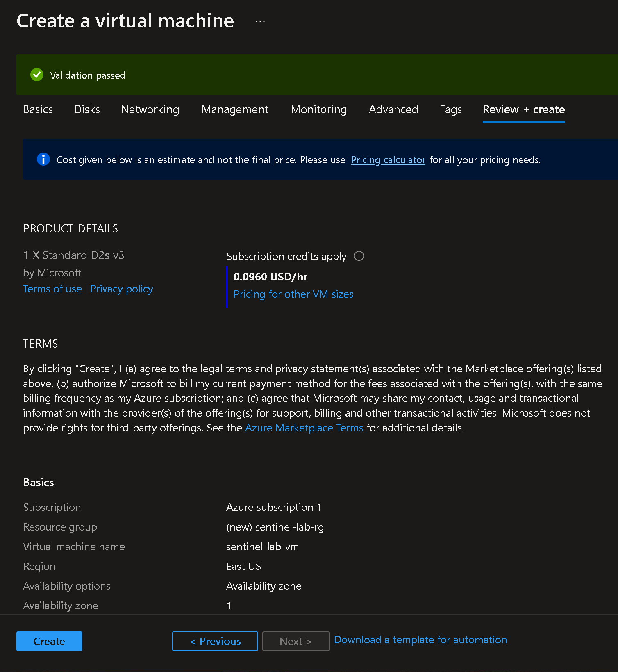
Task: Click the 'Availability options' label
Action: click(x=67, y=586)
